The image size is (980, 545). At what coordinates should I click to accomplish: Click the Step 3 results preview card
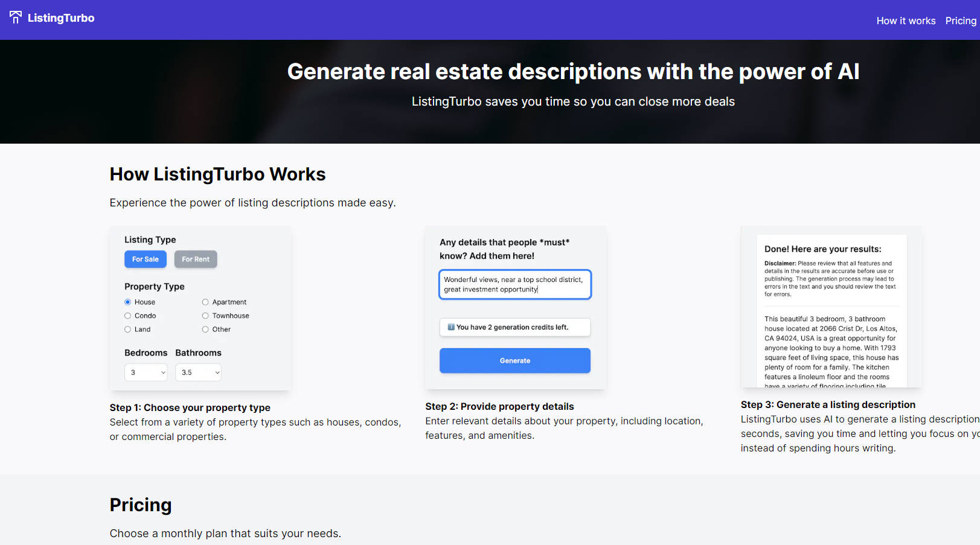(831, 307)
